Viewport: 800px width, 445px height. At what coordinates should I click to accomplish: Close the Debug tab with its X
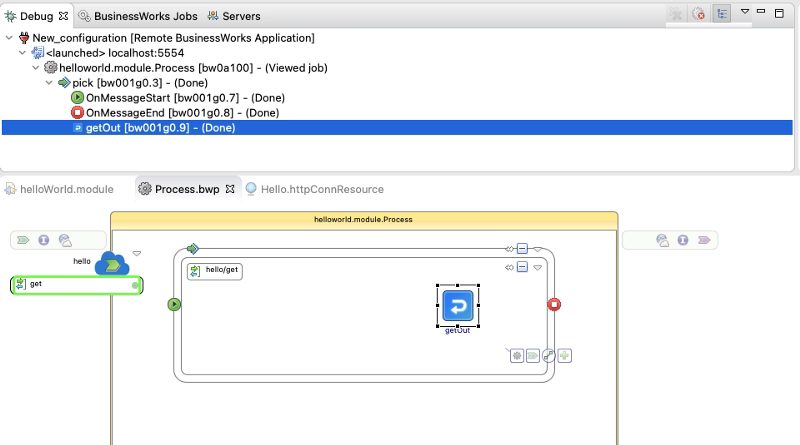coord(63,16)
